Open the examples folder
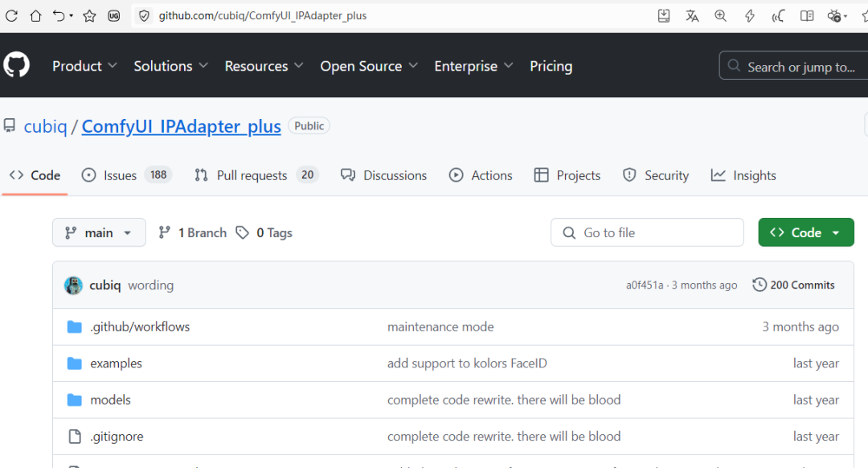Image resolution: width=868 pixels, height=468 pixels. pyautogui.click(x=117, y=363)
